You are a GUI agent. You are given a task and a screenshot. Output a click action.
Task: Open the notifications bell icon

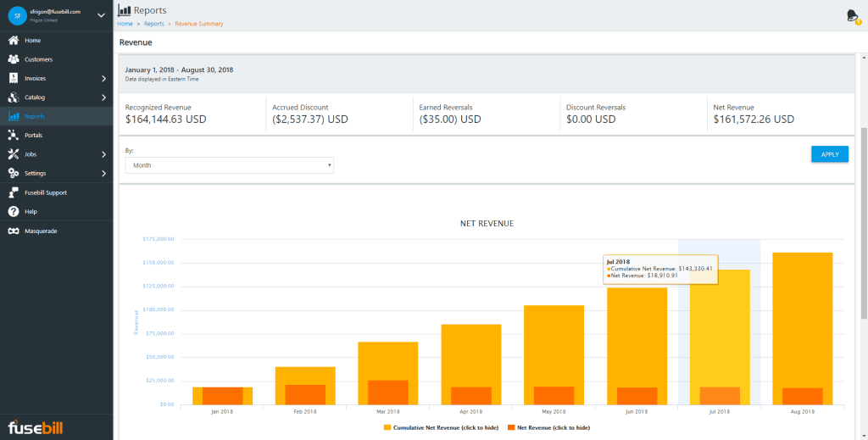coord(853,15)
